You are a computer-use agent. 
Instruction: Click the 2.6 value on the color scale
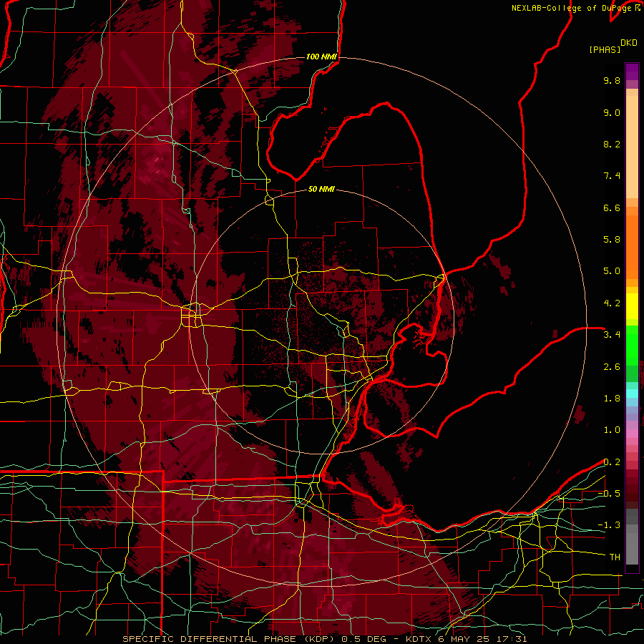(612, 367)
